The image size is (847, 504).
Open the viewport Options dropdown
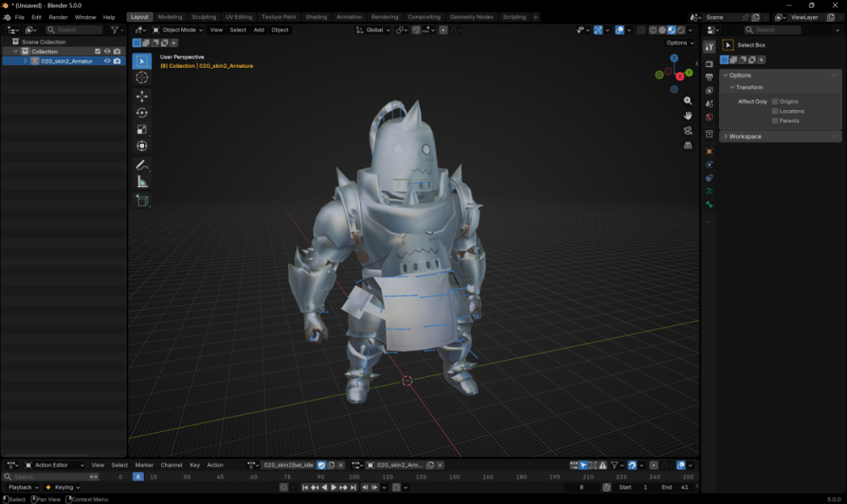680,42
